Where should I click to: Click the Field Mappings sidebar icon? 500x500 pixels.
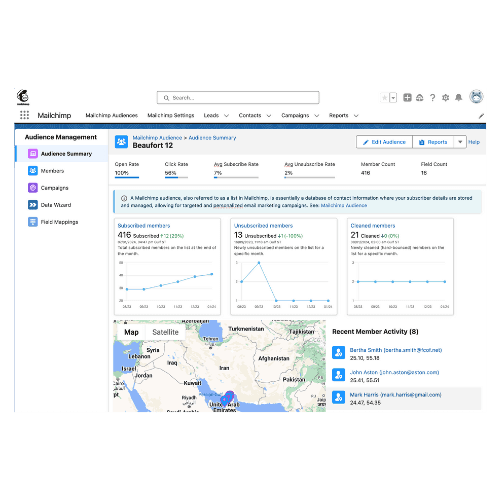(x=33, y=222)
